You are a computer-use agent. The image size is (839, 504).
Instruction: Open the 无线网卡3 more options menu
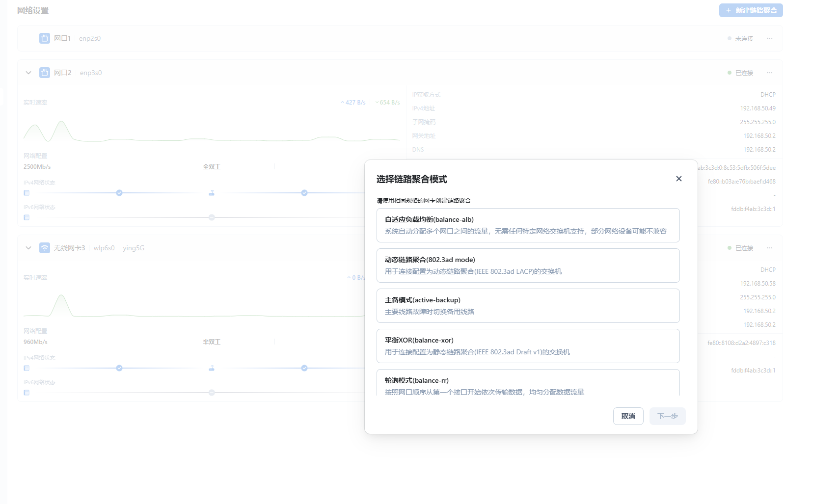[x=769, y=248]
